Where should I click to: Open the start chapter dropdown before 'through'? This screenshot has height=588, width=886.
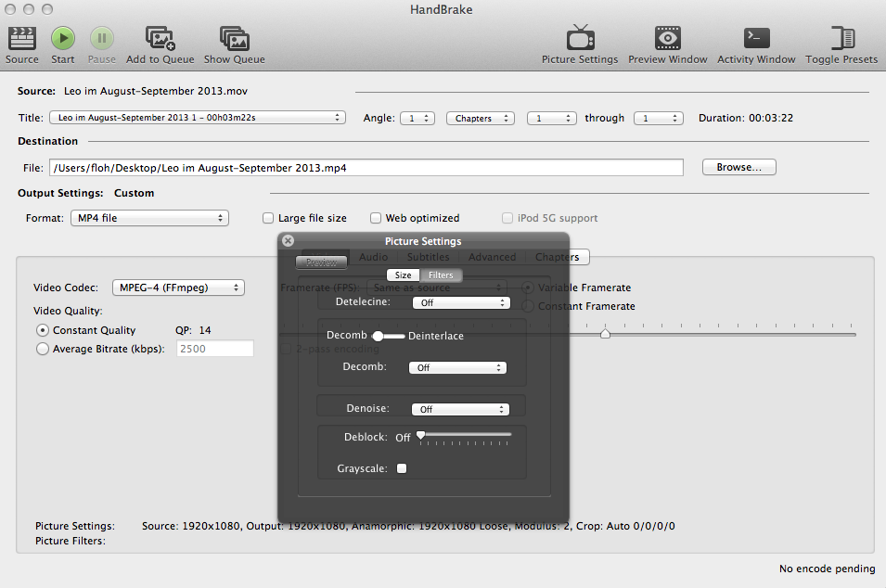pyautogui.click(x=551, y=118)
